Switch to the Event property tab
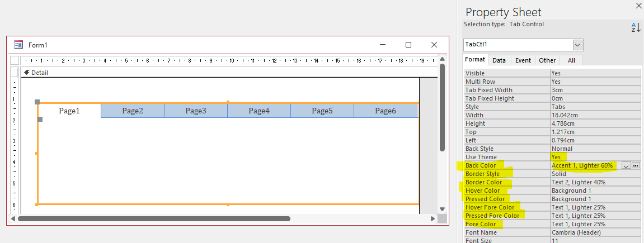Screen dimensions: 644x243 coord(523,60)
